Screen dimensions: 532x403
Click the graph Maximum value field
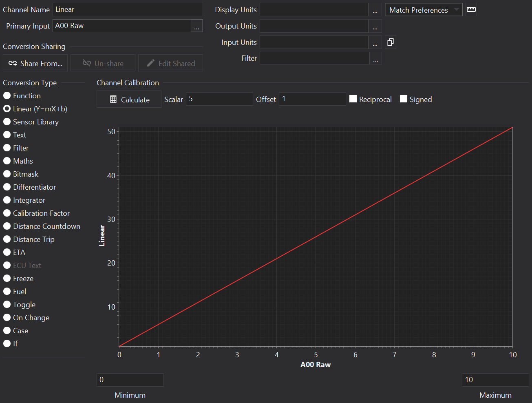(495, 380)
